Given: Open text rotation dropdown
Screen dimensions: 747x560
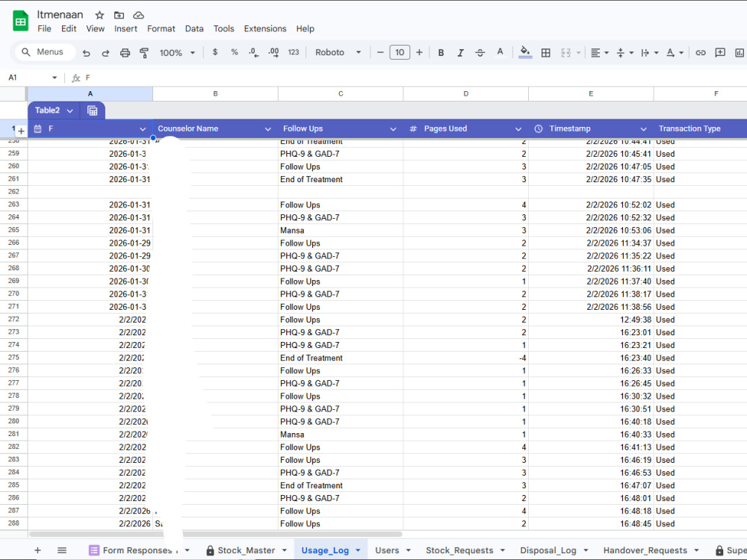Looking at the screenshot, I should click(x=675, y=53).
